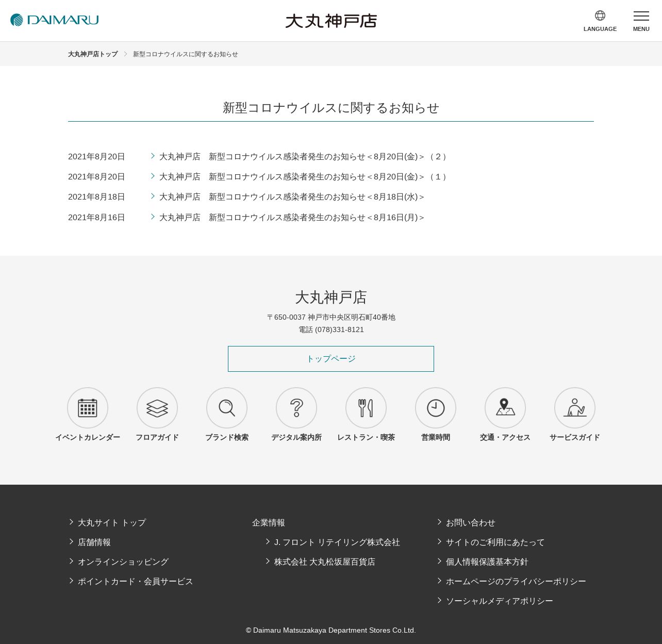
Task: Go to 大丸神戸店トップ breadcrumb
Action: coord(93,54)
